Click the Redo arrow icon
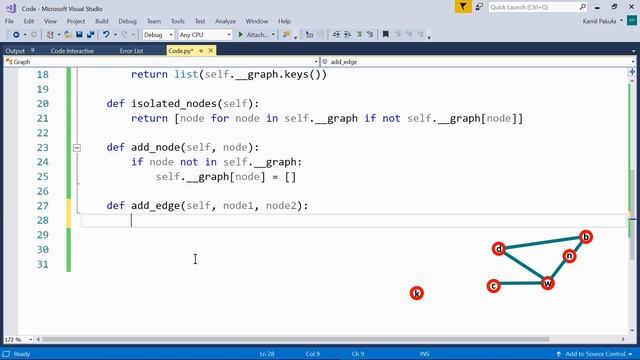The image size is (640, 360). click(124, 35)
